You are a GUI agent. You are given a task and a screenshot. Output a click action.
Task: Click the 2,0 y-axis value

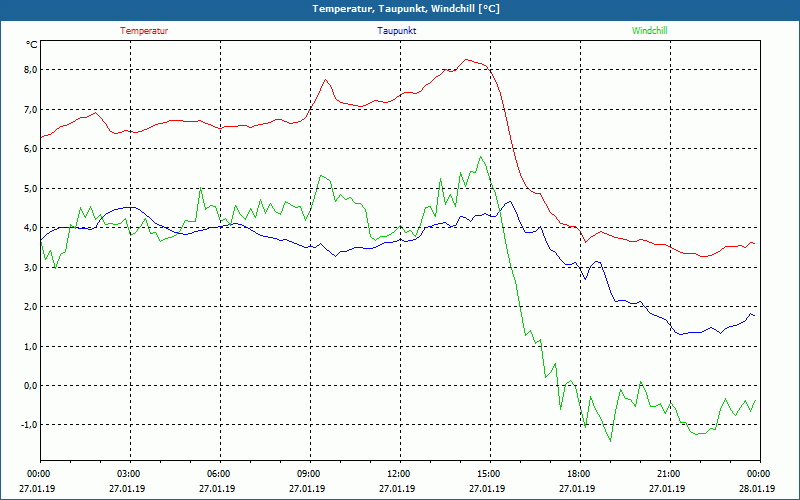pyautogui.click(x=31, y=307)
